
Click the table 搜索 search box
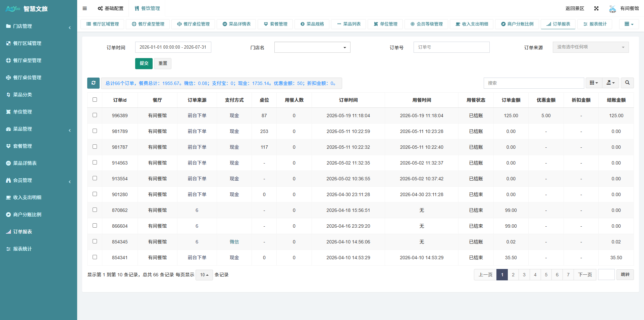pos(534,83)
